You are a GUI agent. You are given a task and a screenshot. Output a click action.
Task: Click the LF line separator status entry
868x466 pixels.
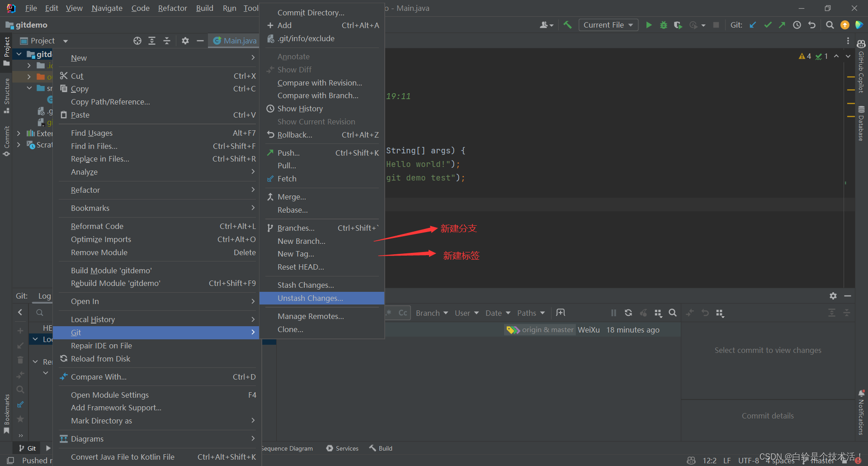[x=727, y=461]
